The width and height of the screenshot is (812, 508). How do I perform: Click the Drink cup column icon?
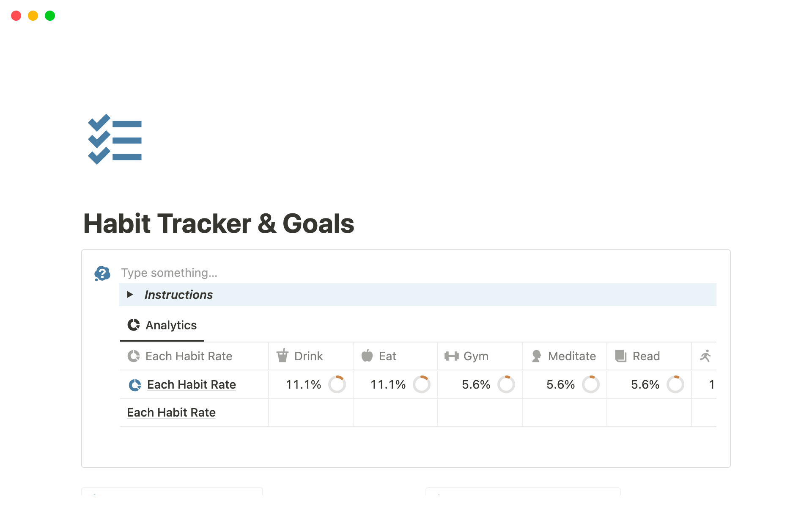283,356
